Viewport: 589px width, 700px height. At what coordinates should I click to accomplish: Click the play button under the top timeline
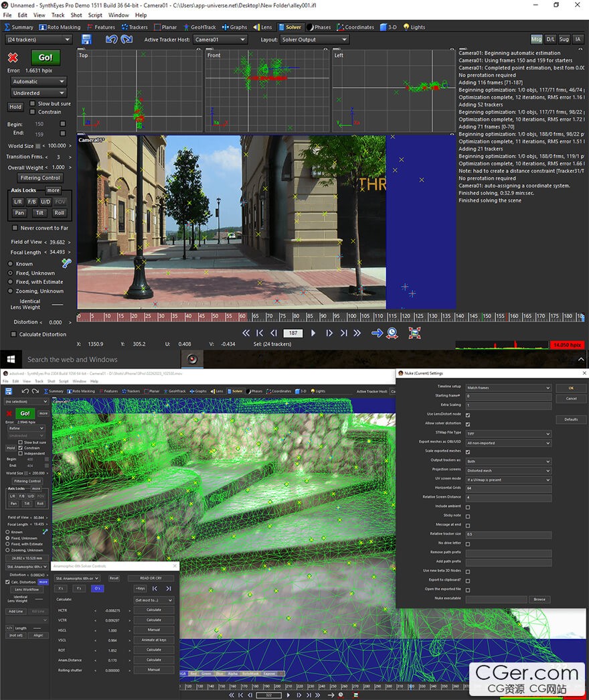click(x=313, y=333)
